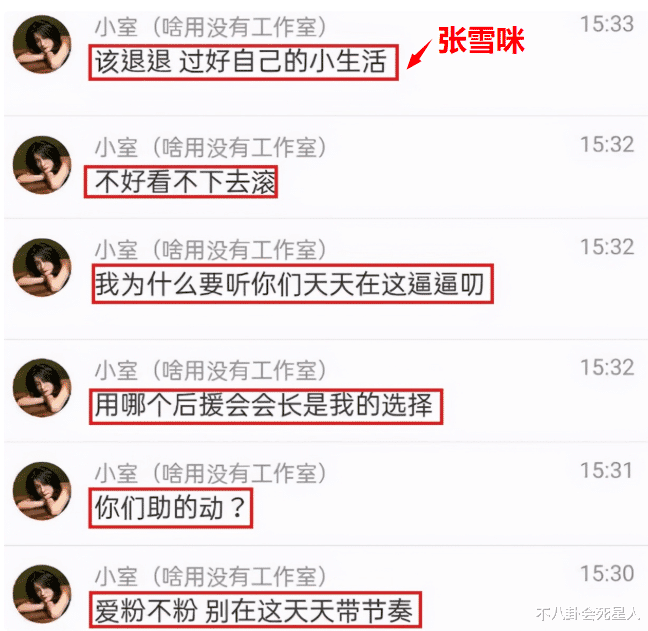Open message '你们助的动？'

(x=170, y=508)
